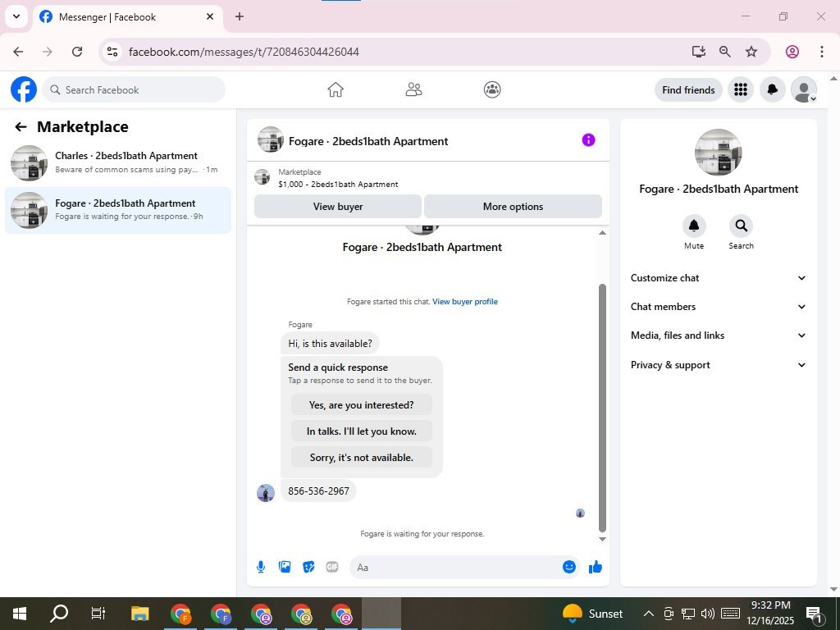Click the Find friends button
840x630 pixels.
point(688,89)
